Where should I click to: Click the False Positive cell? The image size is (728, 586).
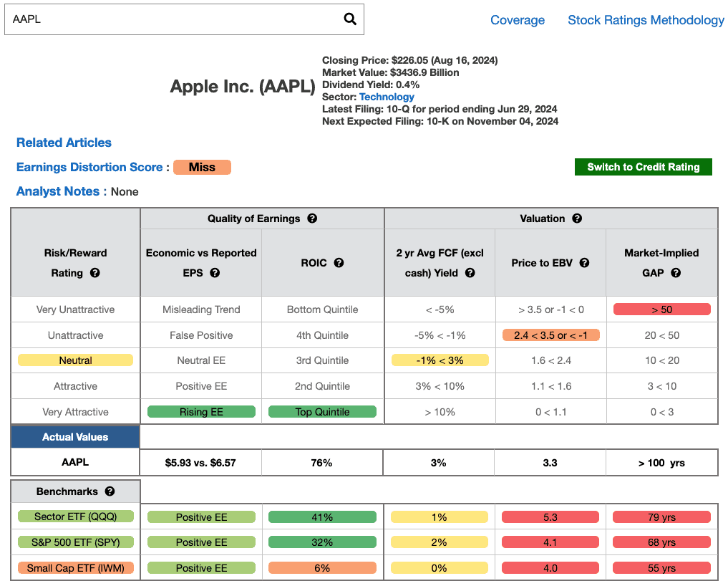(x=201, y=335)
